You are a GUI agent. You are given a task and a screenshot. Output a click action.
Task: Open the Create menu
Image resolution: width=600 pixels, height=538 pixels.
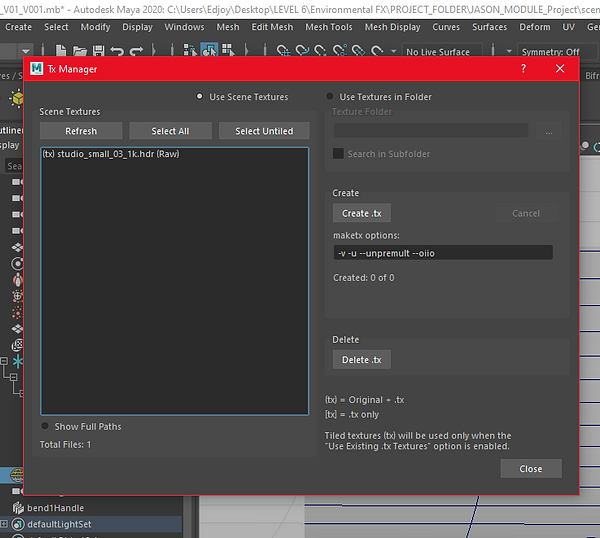pos(18,27)
